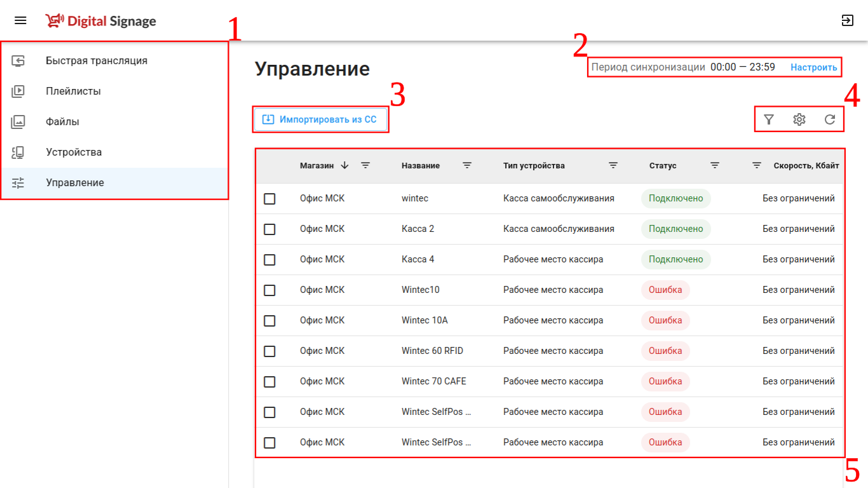Click the Настроить sync period link
The image size is (868, 488).
pos(813,67)
